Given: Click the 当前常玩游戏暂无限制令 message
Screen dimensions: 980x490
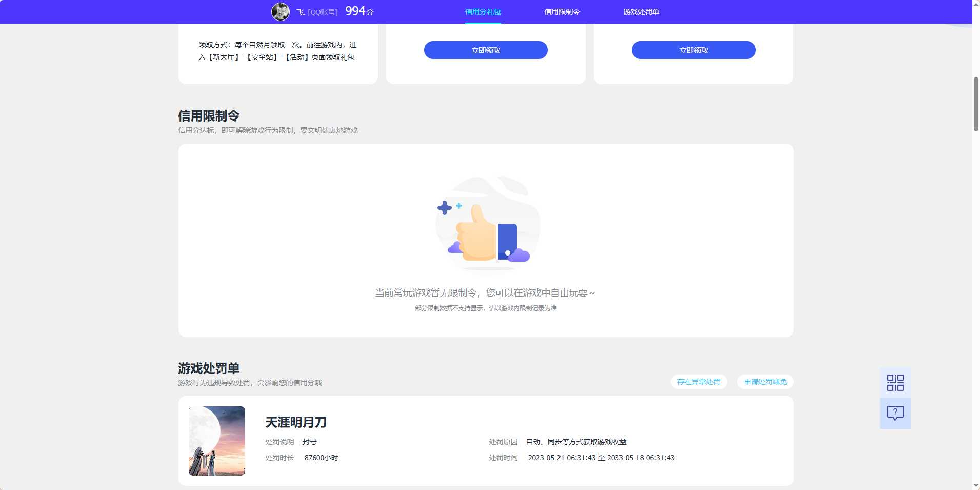Looking at the screenshot, I should point(485,293).
